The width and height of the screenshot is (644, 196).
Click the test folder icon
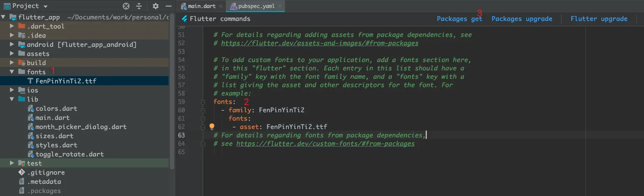click(x=22, y=163)
